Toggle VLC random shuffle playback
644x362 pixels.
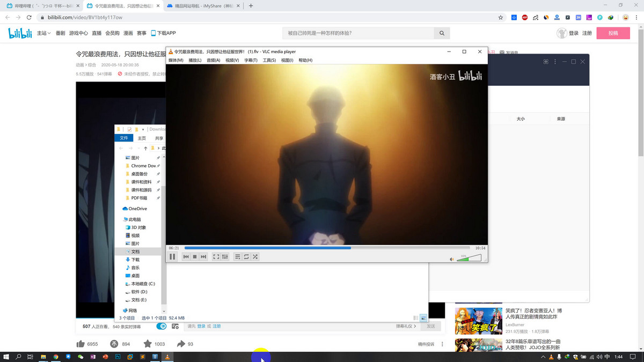click(x=255, y=257)
